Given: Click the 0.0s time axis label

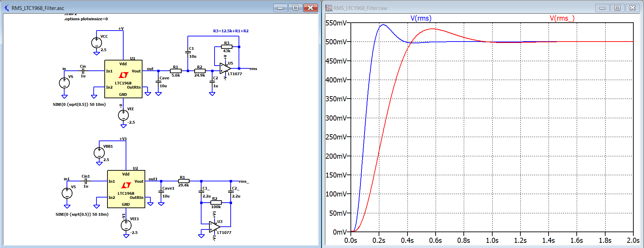Looking at the screenshot, I should point(351,240).
